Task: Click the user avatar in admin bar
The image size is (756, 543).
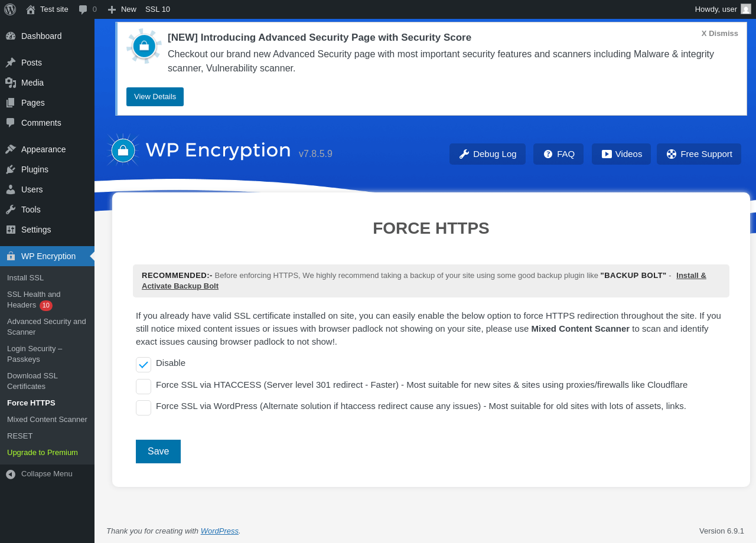Action: [746, 9]
